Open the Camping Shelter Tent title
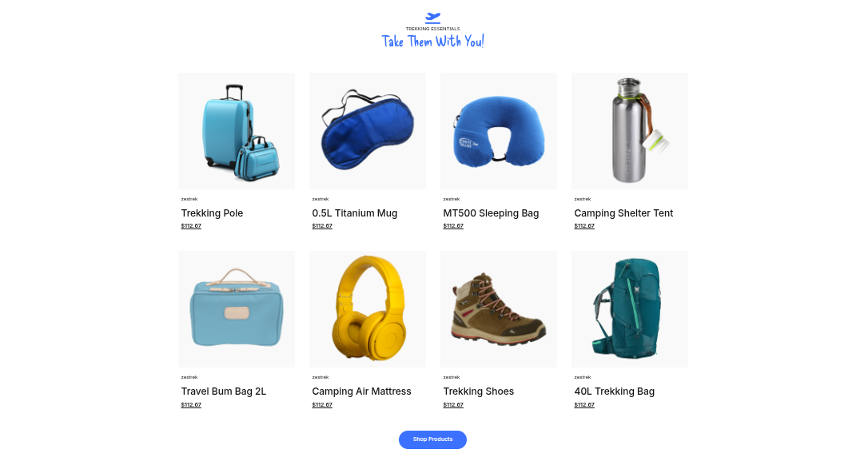Viewport: 868px width, 465px height. tap(623, 213)
